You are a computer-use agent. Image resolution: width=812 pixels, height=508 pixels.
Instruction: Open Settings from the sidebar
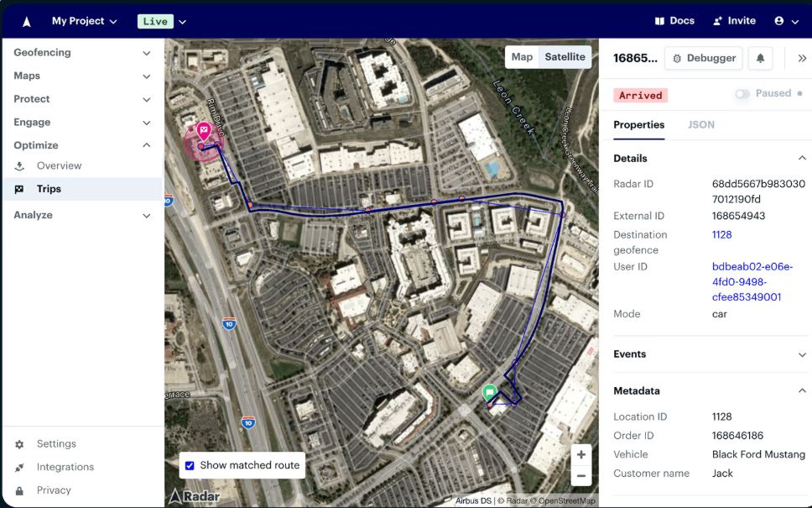pos(56,444)
